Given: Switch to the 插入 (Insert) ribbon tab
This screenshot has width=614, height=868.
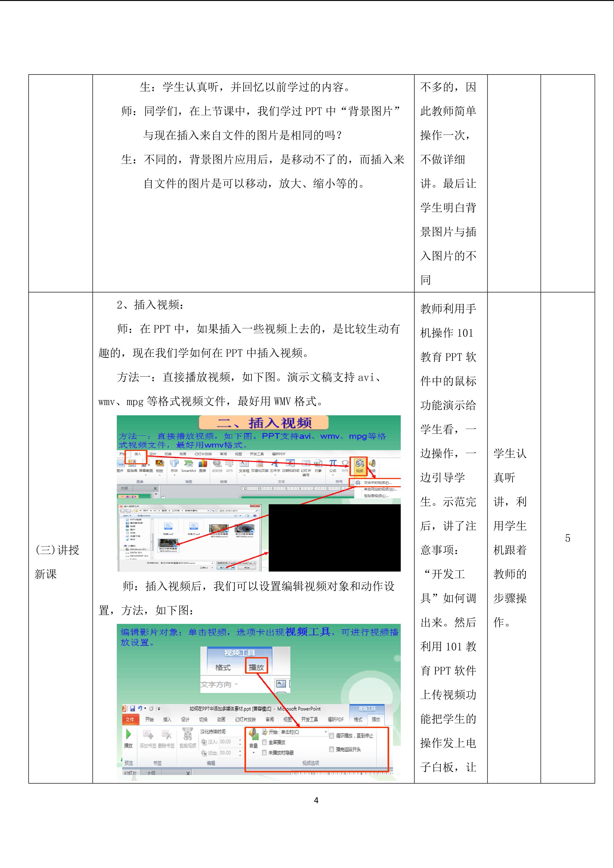Looking at the screenshot, I should [138, 454].
